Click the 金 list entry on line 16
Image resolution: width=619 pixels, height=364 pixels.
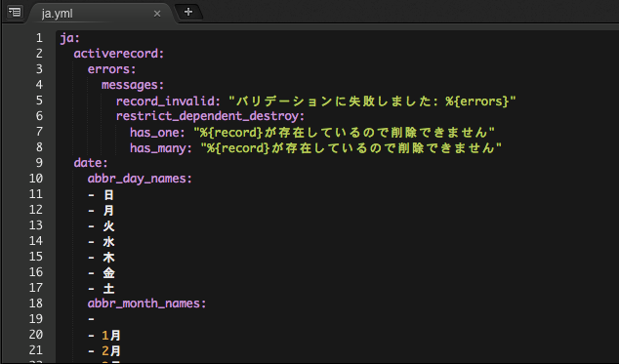[x=108, y=273]
